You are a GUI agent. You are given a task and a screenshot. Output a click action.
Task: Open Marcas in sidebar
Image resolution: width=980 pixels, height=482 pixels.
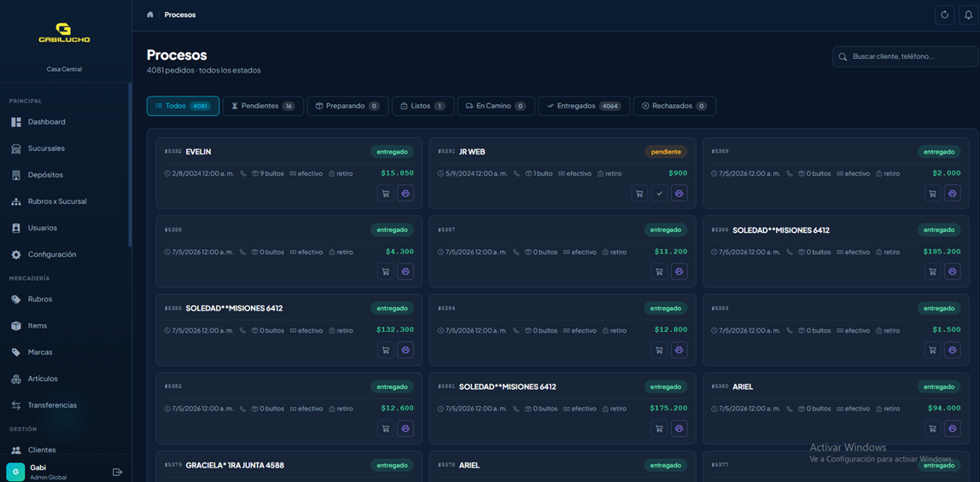click(x=66, y=352)
